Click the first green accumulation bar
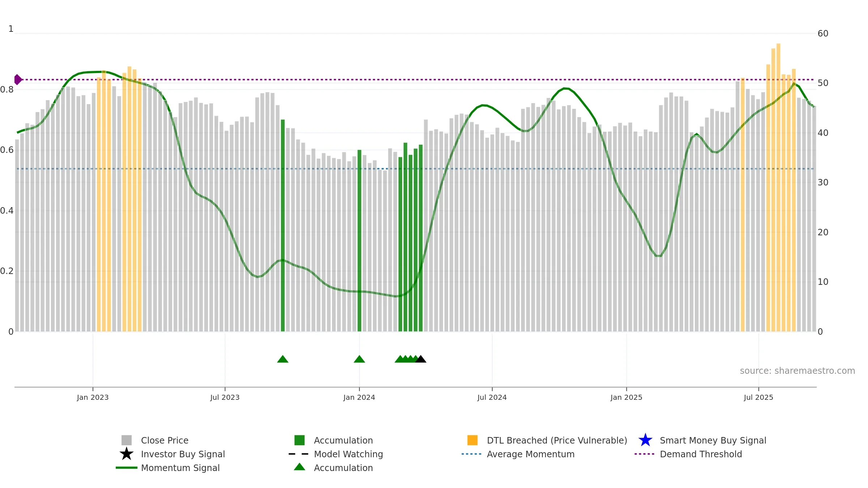868x488 pixels. click(283, 226)
